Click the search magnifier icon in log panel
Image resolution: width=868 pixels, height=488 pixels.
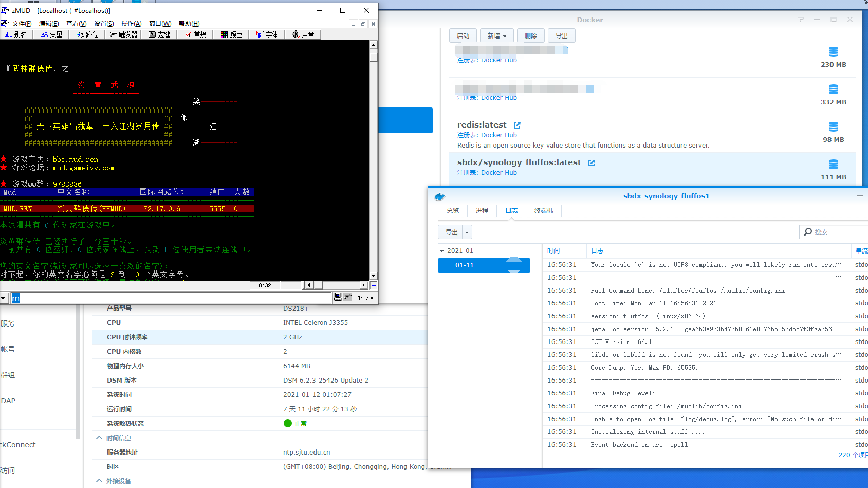[808, 232]
